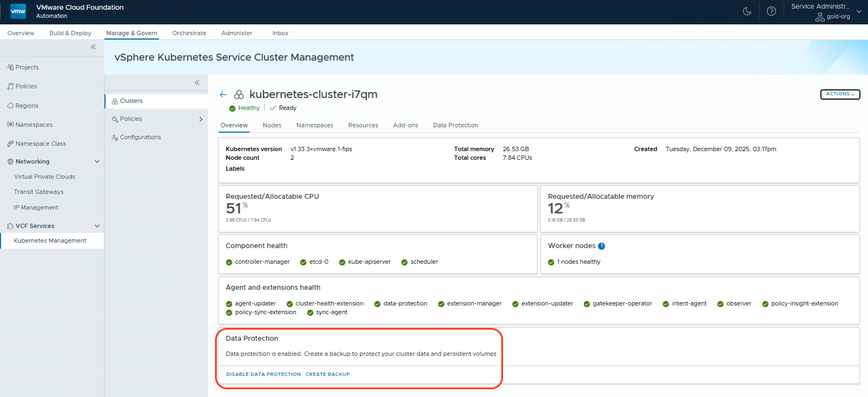Viewport: 868px width, 397px height.
Task: Click the 12% requested memory value
Action: tap(558, 208)
